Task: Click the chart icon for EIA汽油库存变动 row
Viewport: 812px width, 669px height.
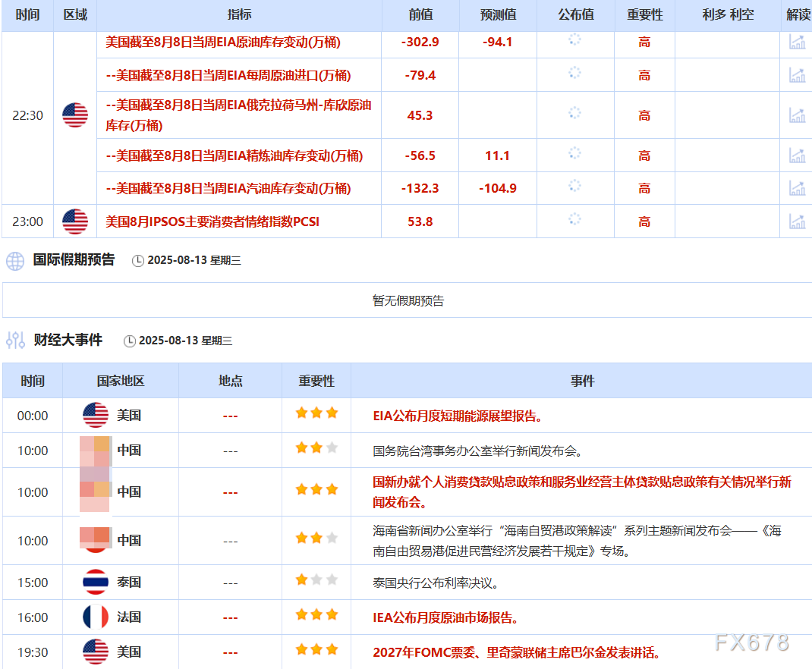Action: [x=798, y=188]
